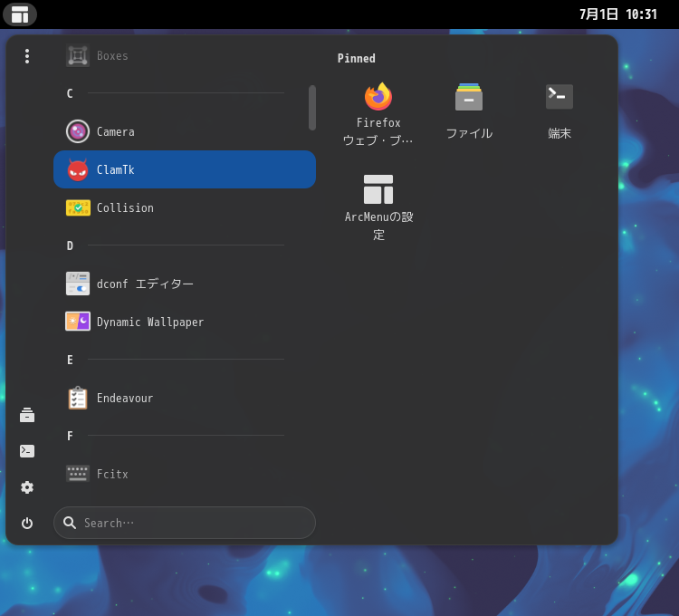Click the Fcitx label text
The width and height of the screenshot is (679, 616).
click(x=112, y=474)
